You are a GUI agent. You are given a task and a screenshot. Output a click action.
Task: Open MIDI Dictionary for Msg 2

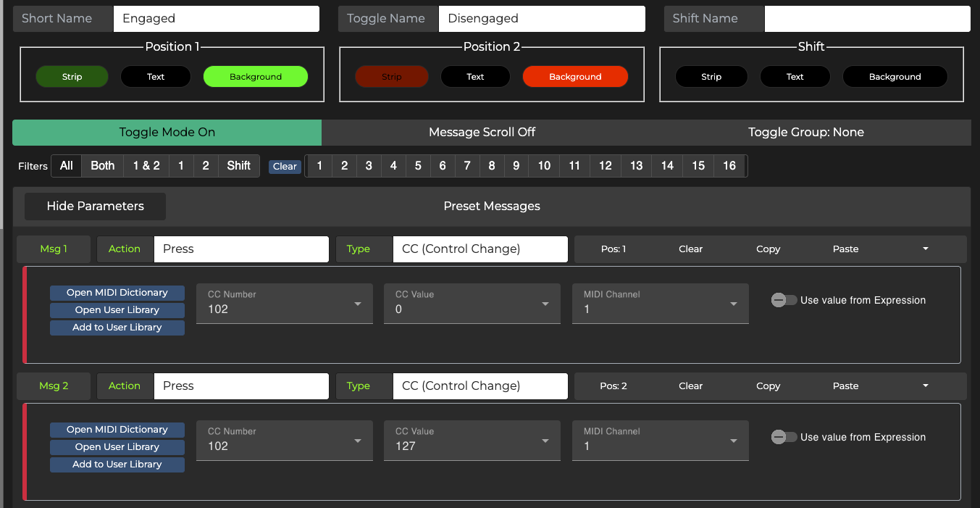click(x=117, y=430)
